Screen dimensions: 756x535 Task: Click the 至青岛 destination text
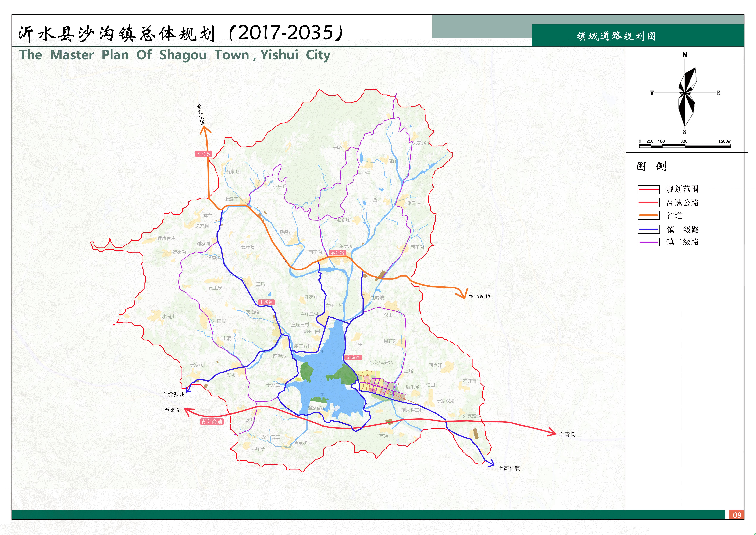[x=567, y=434]
